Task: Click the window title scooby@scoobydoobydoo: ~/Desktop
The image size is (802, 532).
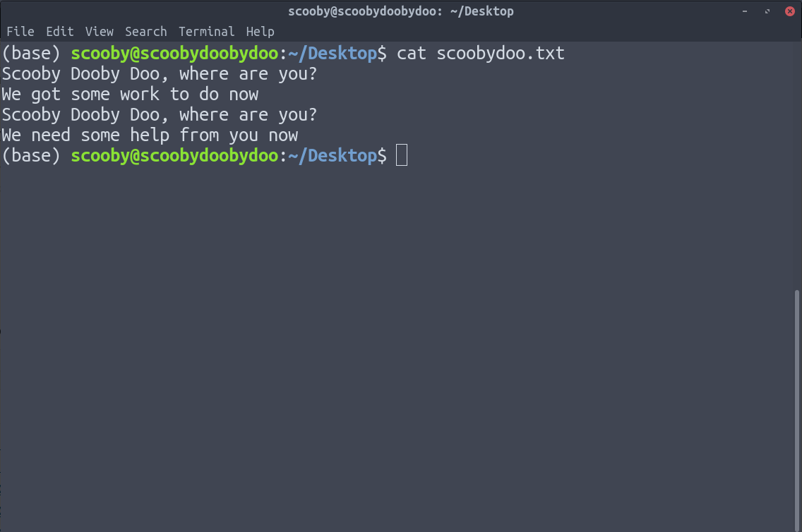Action: pyautogui.click(x=401, y=11)
